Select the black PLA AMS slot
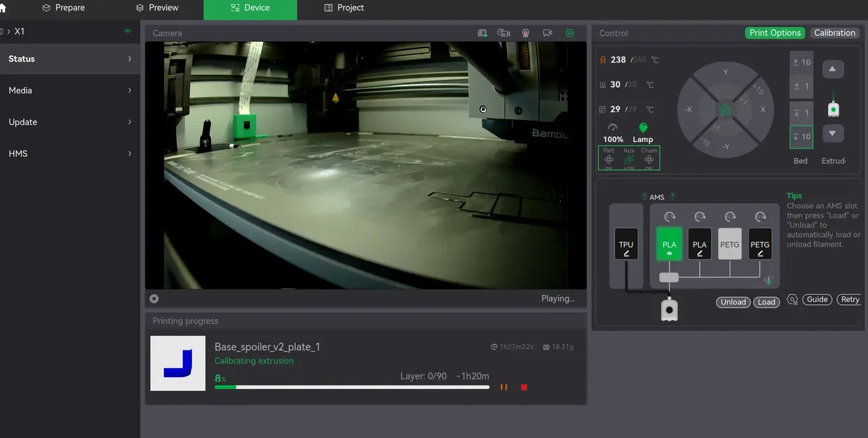The width and height of the screenshot is (868, 438). pyautogui.click(x=700, y=244)
